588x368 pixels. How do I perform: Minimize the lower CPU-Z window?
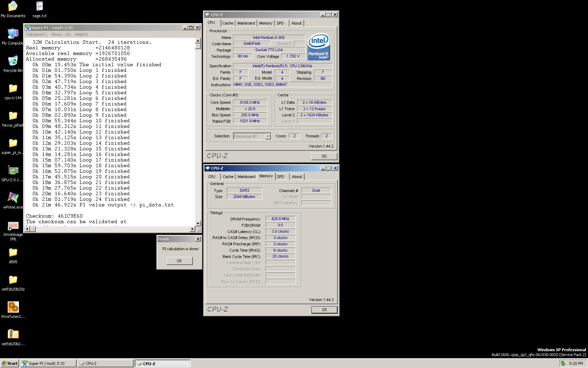323,168
